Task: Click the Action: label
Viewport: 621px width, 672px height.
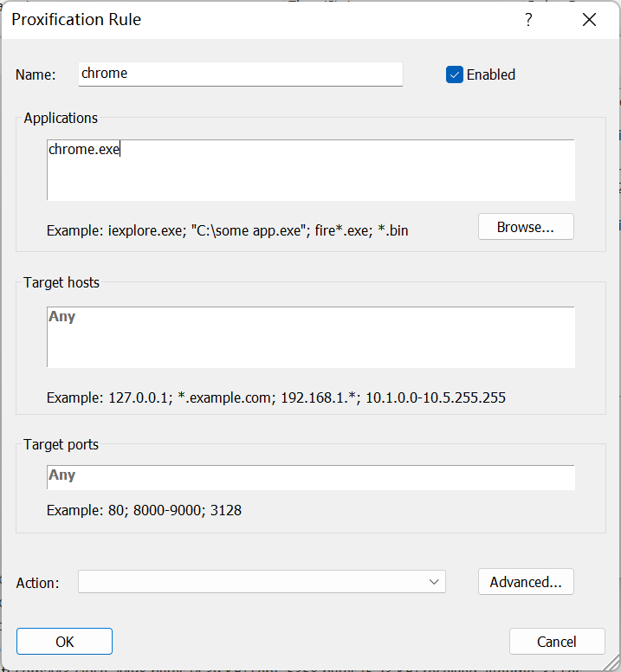Action: [38, 583]
